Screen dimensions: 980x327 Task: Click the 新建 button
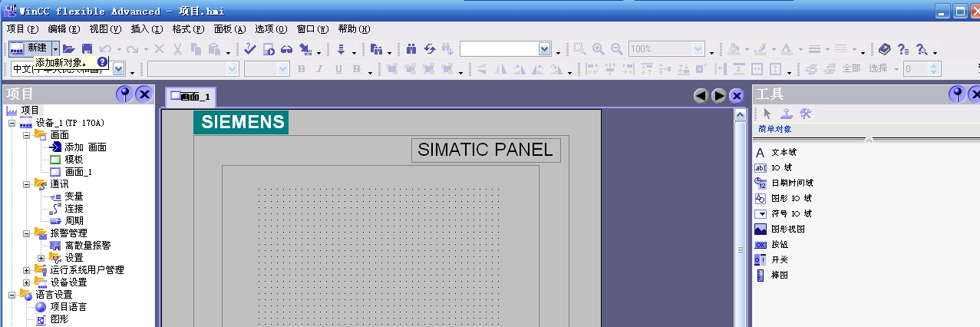click(x=28, y=48)
